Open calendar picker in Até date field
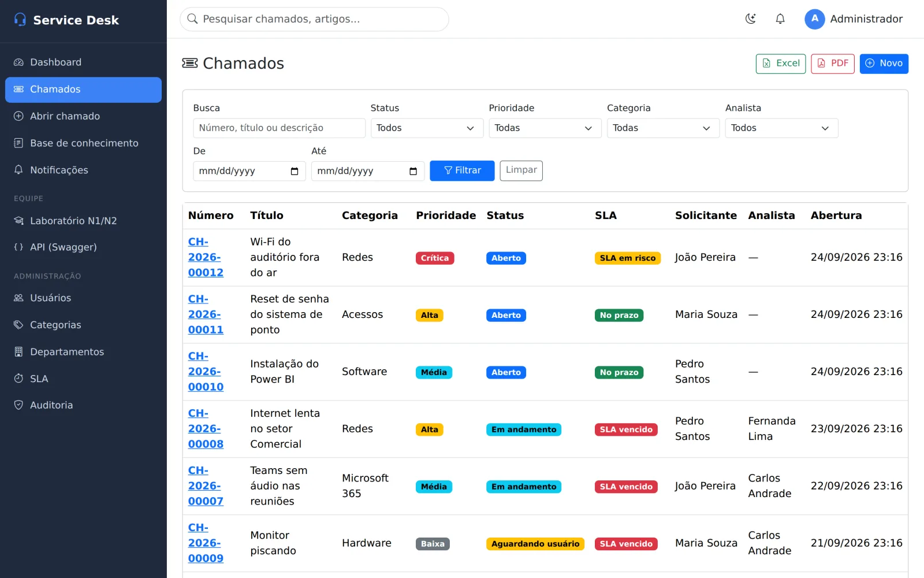This screenshot has width=924, height=578. coord(413,171)
